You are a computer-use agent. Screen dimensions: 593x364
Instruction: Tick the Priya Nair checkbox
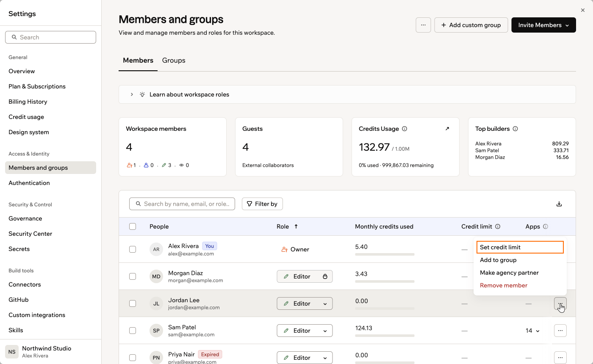click(133, 358)
